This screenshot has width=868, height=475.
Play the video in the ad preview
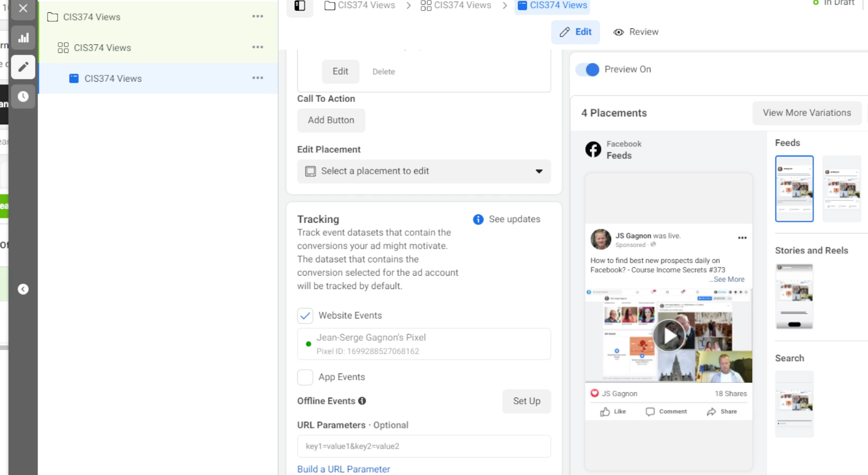669,336
